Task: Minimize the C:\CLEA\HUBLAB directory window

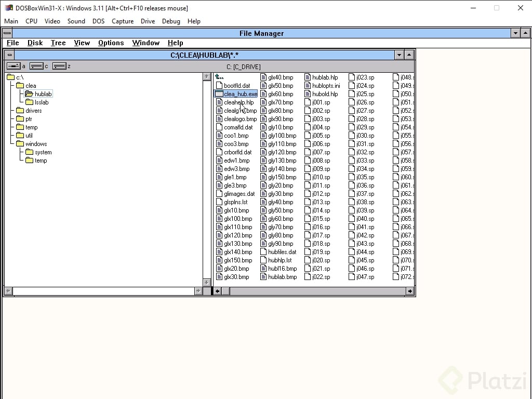Action: [x=399, y=55]
